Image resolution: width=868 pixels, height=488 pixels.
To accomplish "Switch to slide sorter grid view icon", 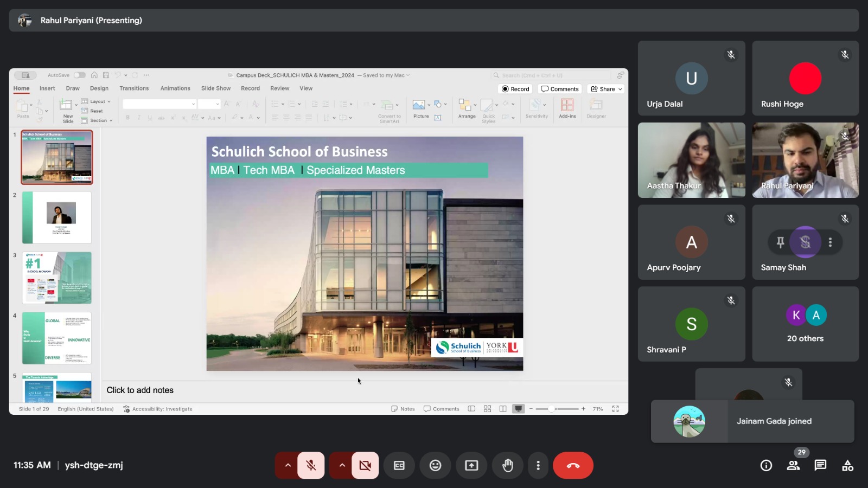I will 487,409.
